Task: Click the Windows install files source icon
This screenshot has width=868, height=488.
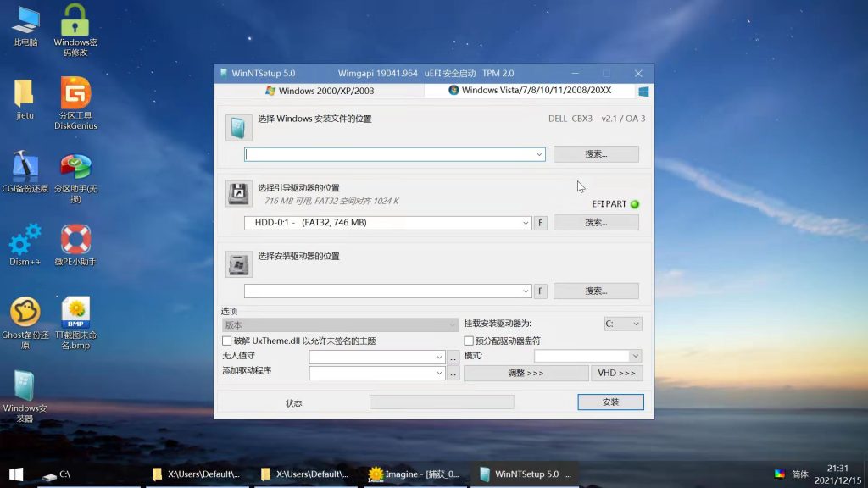Action: (238, 128)
